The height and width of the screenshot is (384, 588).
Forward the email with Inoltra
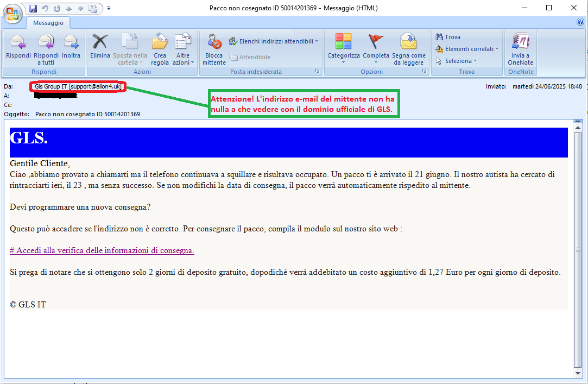click(71, 47)
